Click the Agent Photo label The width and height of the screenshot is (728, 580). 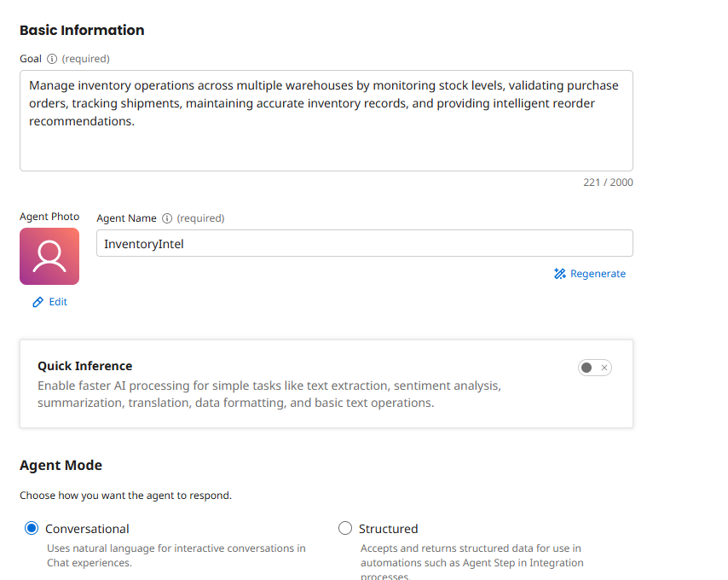[x=49, y=217]
